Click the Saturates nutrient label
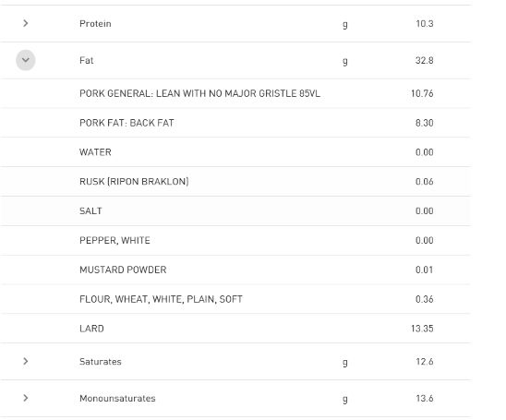Screen dimensions: 506x420 pyautogui.click(x=101, y=362)
